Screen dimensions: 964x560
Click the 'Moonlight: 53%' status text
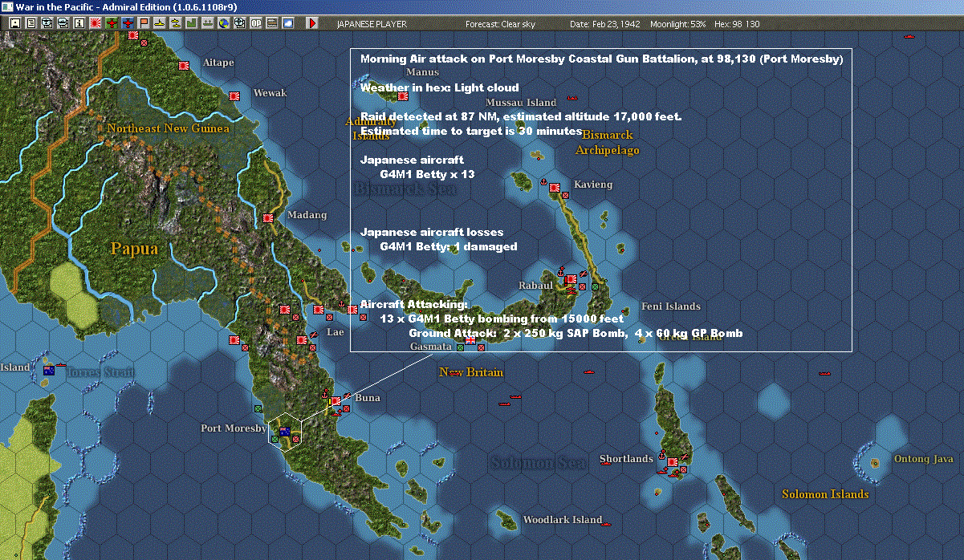click(x=678, y=24)
